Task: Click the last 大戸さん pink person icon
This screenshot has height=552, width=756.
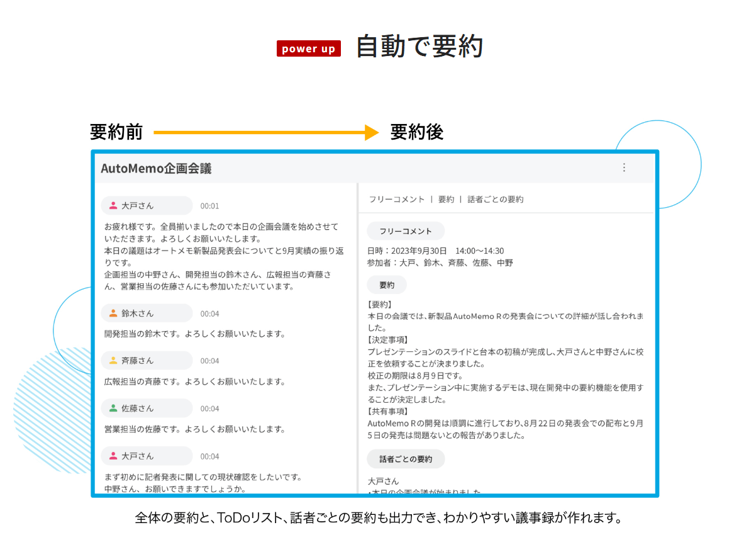Action: click(x=113, y=456)
